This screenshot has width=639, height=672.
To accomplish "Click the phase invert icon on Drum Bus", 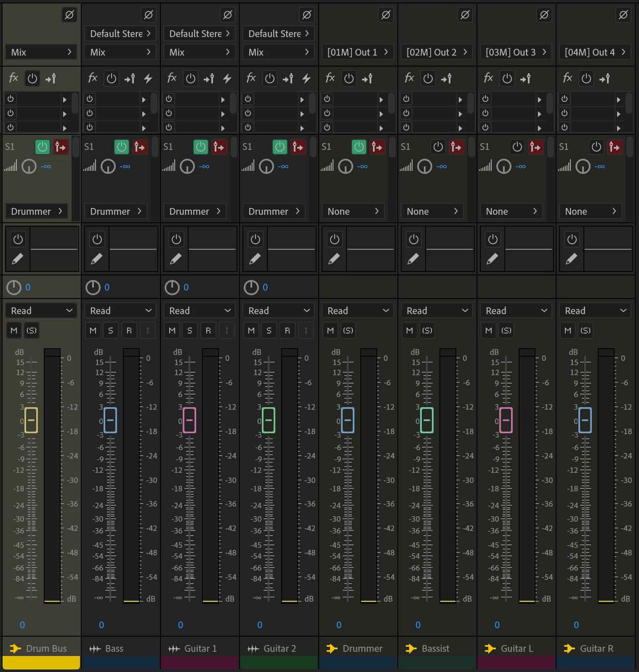I will click(x=69, y=15).
